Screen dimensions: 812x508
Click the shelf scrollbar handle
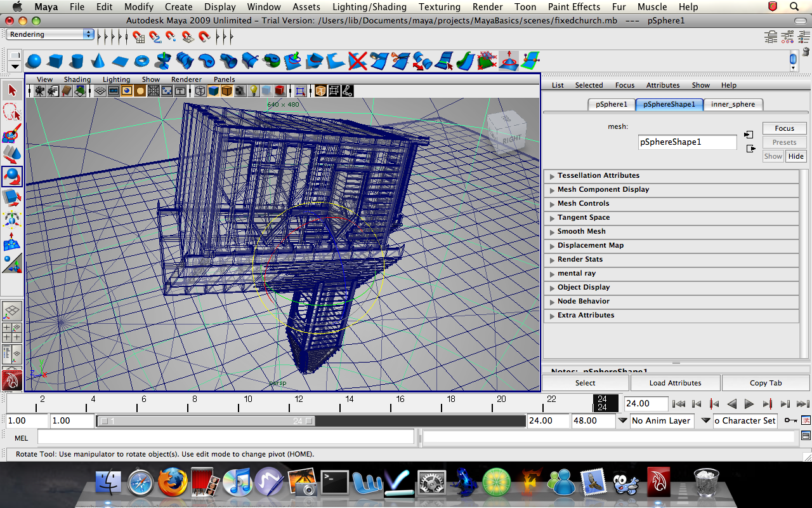[793, 60]
